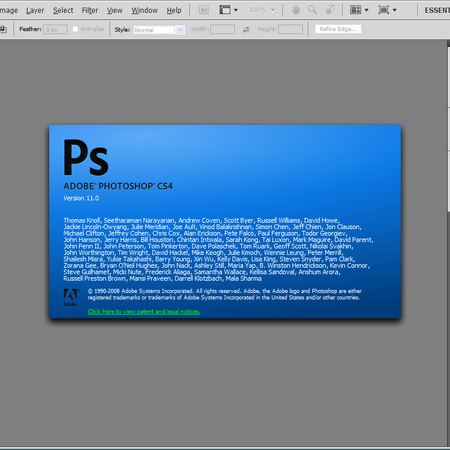The width and height of the screenshot is (450, 450).
Task: Click the Feather input field
Action: 55,30
